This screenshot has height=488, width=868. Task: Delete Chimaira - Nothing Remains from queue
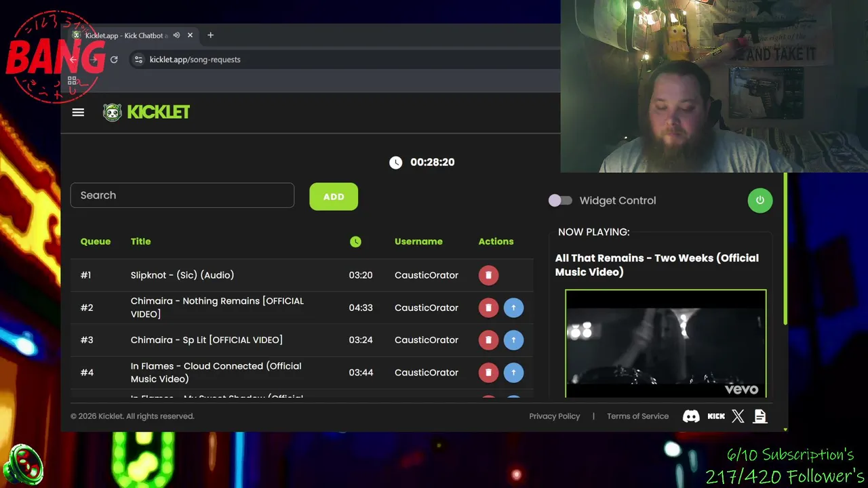pyautogui.click(x=488, y=308)
